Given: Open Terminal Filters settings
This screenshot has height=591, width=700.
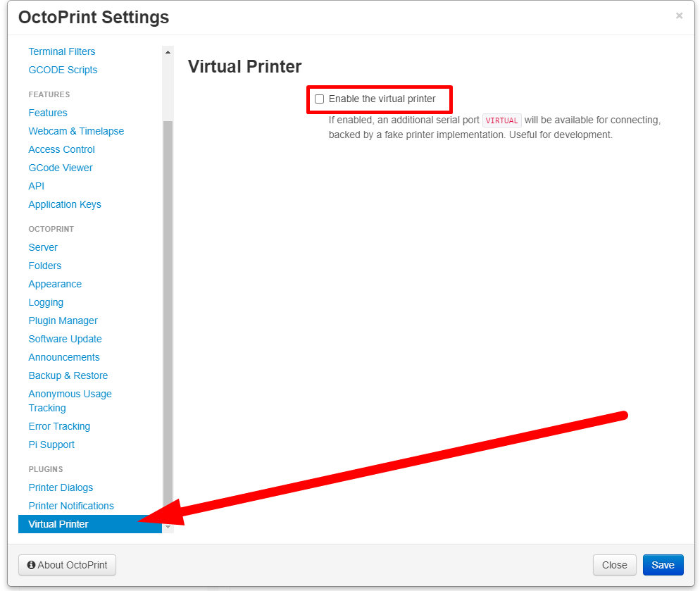Looking at the screenshot, I should pyautogui.click(x=61, y=51).
